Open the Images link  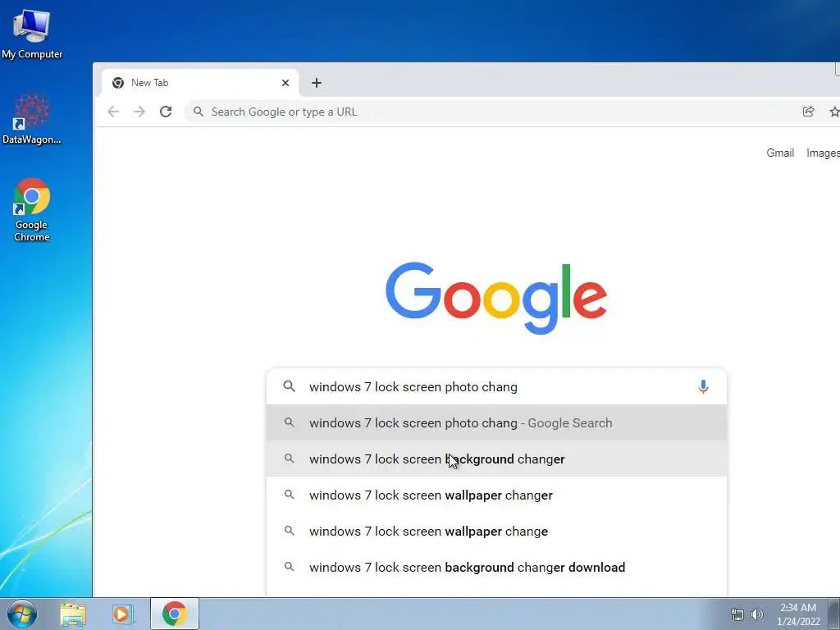(823, 153)
